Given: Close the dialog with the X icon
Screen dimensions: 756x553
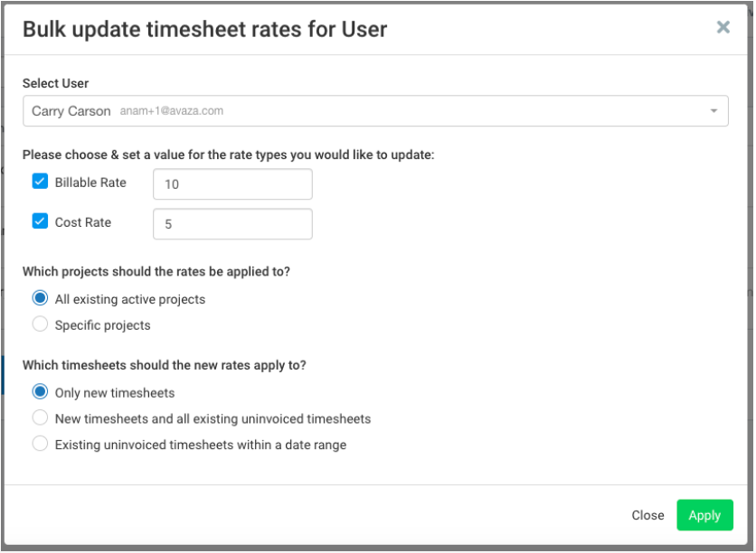Looking at the screenshot, I should click(723, 27).
